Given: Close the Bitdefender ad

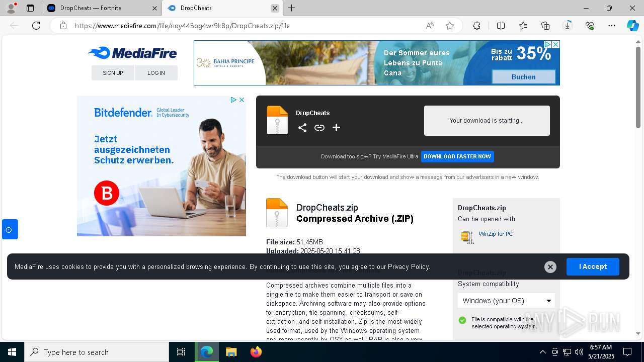Looking at the screenshot, I should 242,100.
